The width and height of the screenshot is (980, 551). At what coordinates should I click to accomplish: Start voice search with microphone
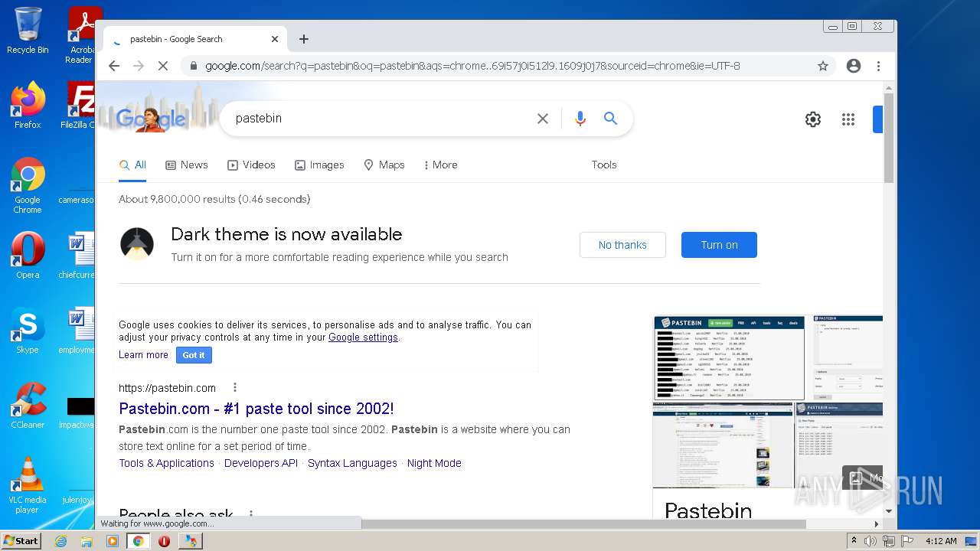pos(580,119)
